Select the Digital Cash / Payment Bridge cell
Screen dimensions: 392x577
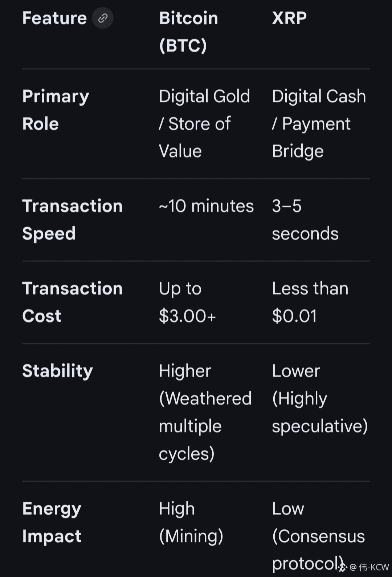319,124
